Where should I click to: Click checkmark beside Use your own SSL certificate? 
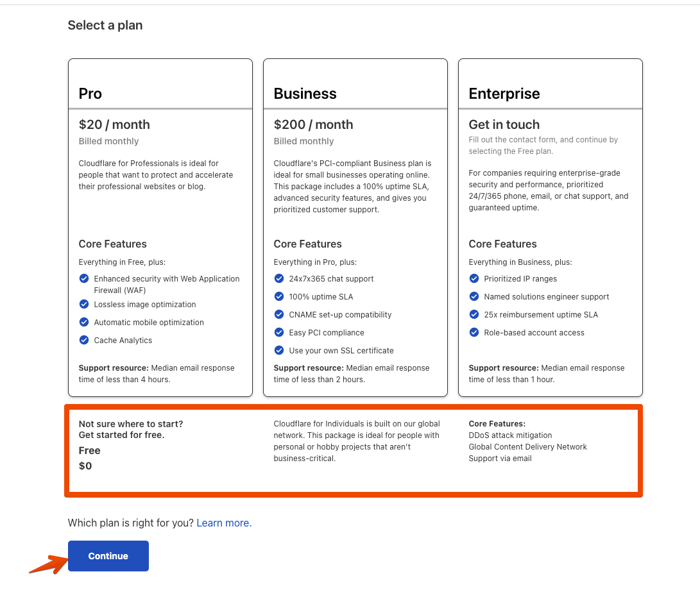coord(279,350)
